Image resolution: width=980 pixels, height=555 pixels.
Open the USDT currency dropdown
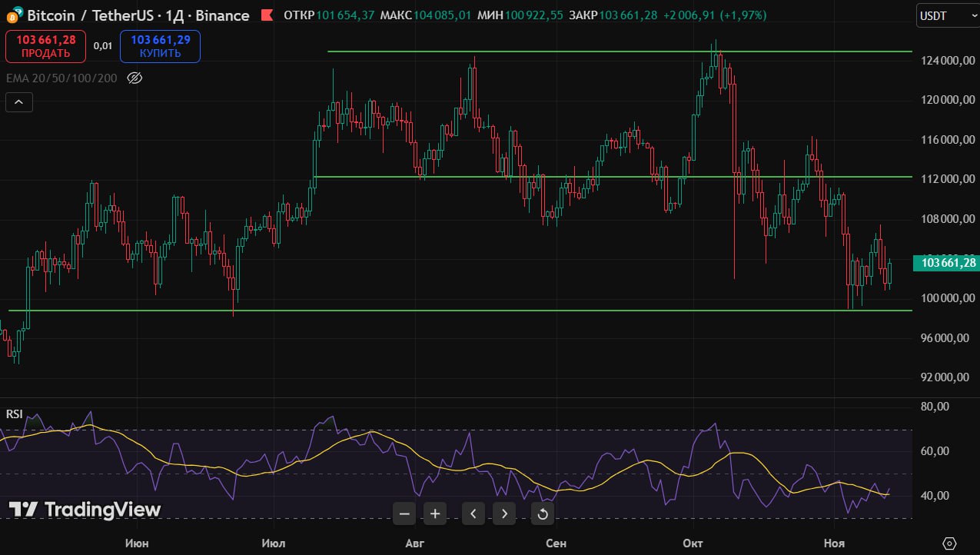tap(948, 16)
